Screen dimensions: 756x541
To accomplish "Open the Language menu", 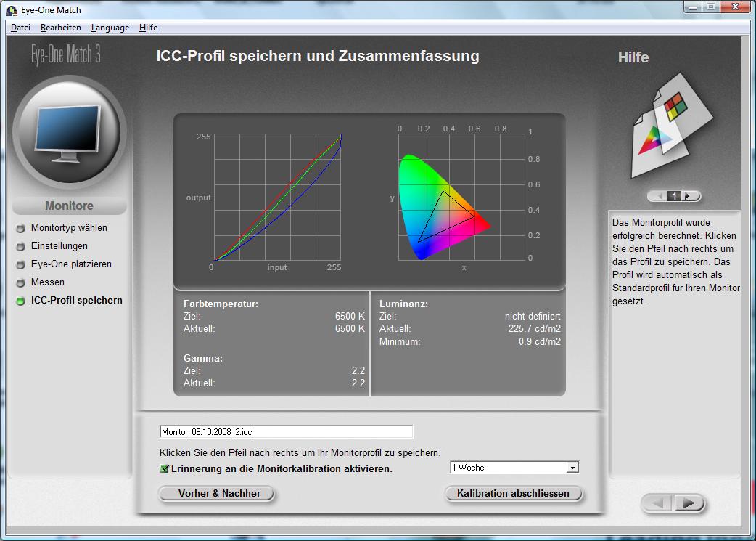I will coord(110,28).
